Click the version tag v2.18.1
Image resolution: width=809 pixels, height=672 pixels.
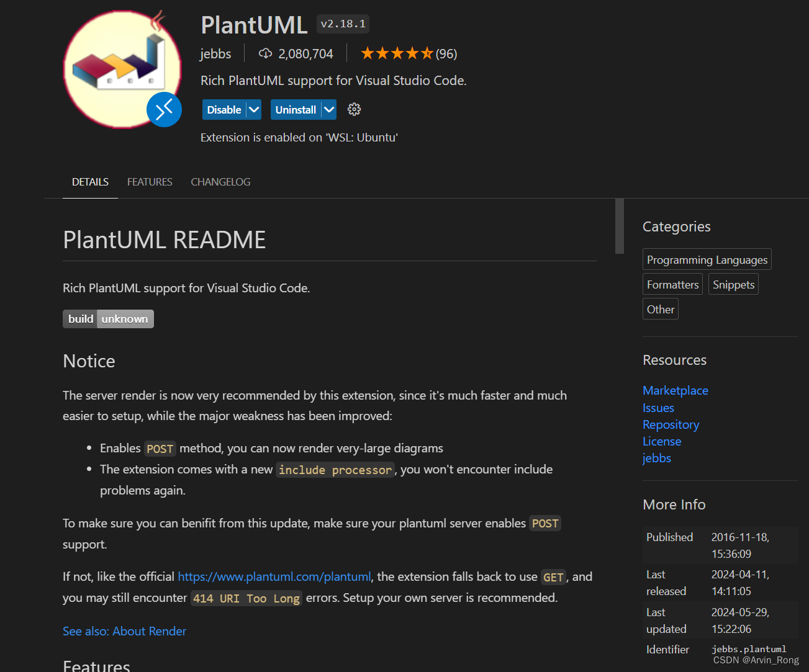coord(343,24)
